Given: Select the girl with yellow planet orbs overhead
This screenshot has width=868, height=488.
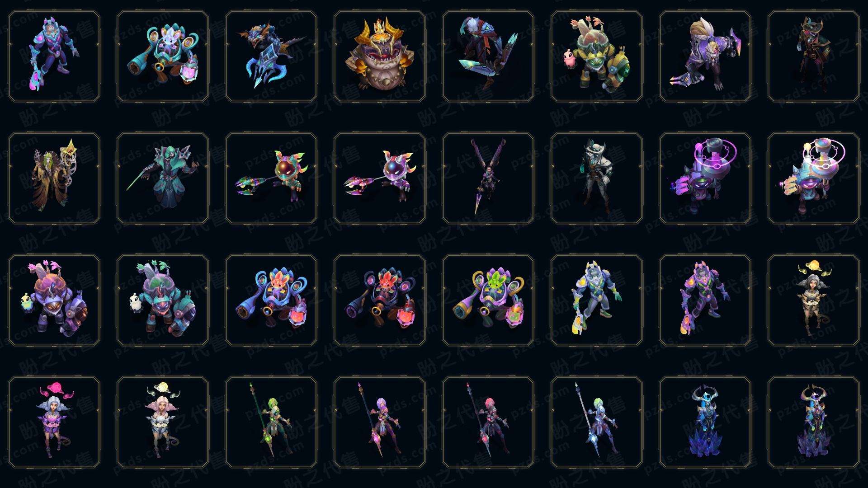Looking at the screenshot, I should (x=814, y=300).
